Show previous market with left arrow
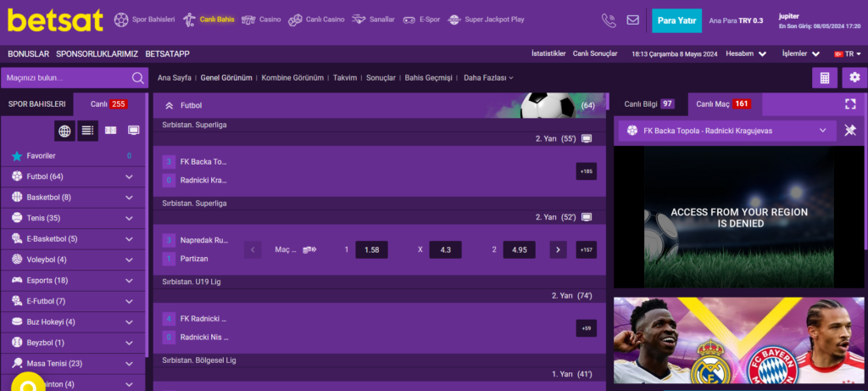This screenshot has height=391, width=868. (253, 249)
